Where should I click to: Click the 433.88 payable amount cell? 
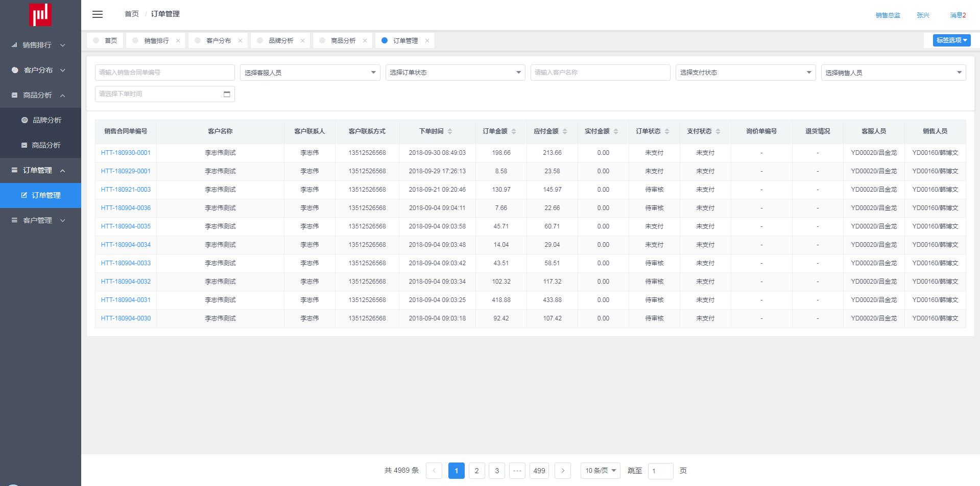(552, 300)
